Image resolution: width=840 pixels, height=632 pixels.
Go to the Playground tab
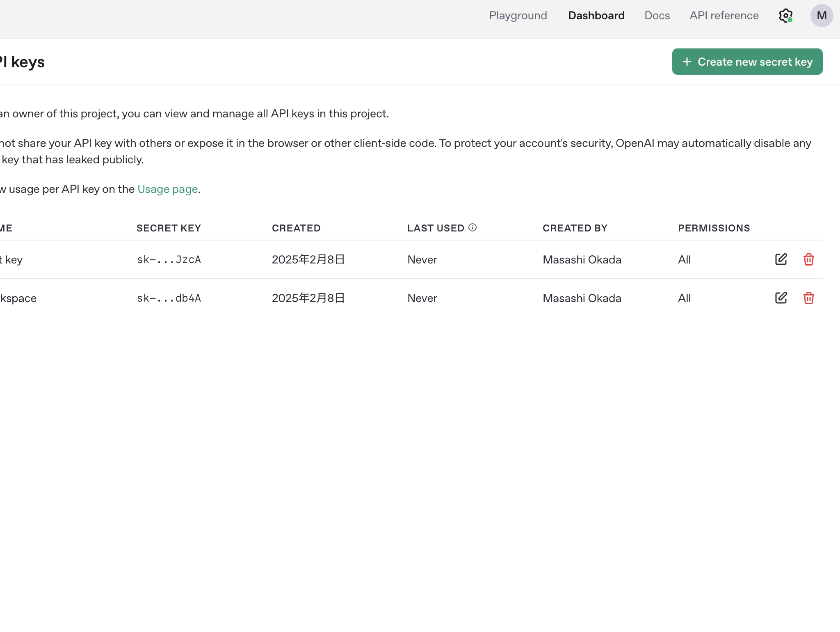coord(518,16)
